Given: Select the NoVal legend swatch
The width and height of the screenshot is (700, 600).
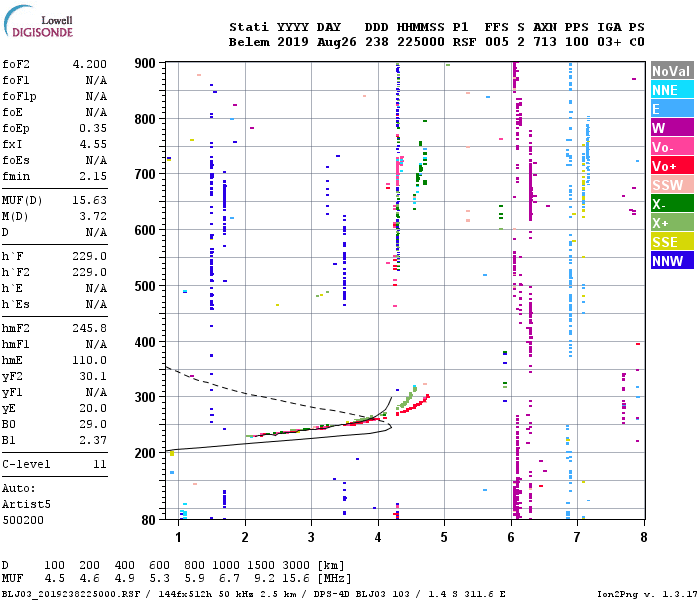Looking at the screenshot, I should pos(672,71).
